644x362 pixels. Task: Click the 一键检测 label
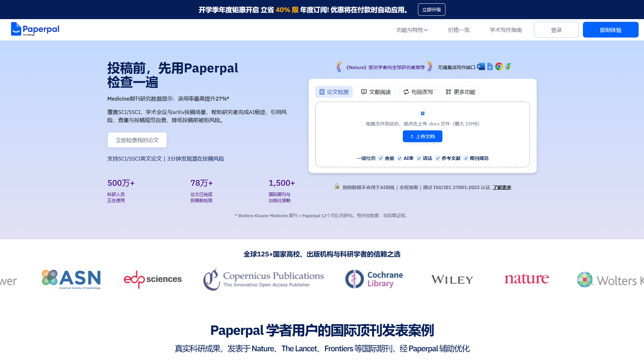(366, 158)
